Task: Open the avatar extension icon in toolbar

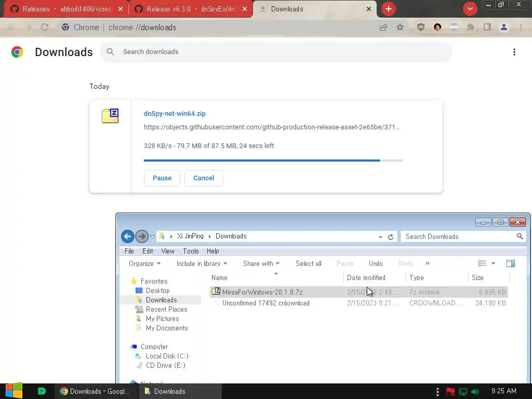Action: click(x=437, y=28)
